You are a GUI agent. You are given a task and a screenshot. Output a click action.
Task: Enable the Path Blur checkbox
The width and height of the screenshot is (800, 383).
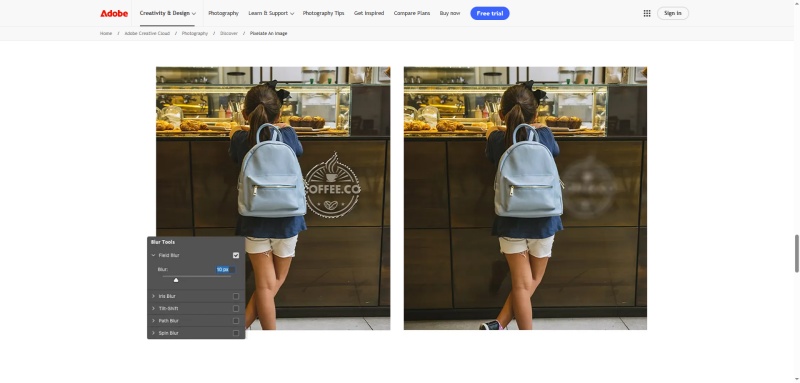click(x=236, y=321)
